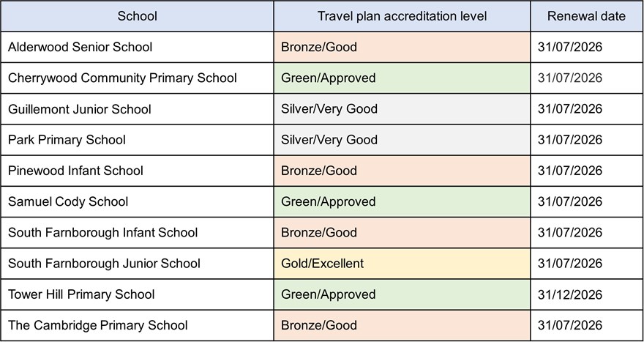Click the Gold/Excellent accreditation cell
Viewport: 644px width, 342px height.
pos(323,264)
